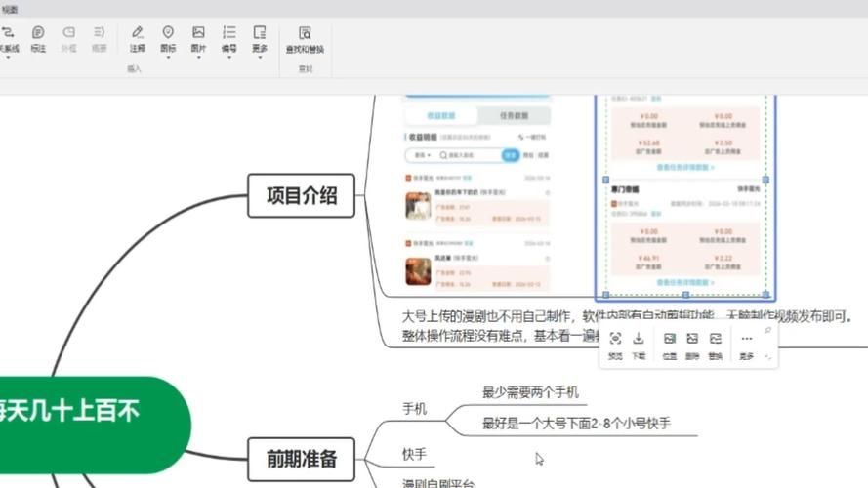Click the 图片 insert picture icon
The width and height of the screenshot is (868, 488).
[198, 32]
